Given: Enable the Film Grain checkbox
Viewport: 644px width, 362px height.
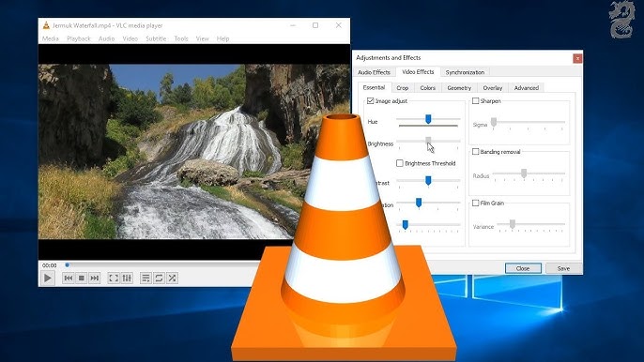Looking at the screenshot, I should pyautogui.click(x=476, y=204).
